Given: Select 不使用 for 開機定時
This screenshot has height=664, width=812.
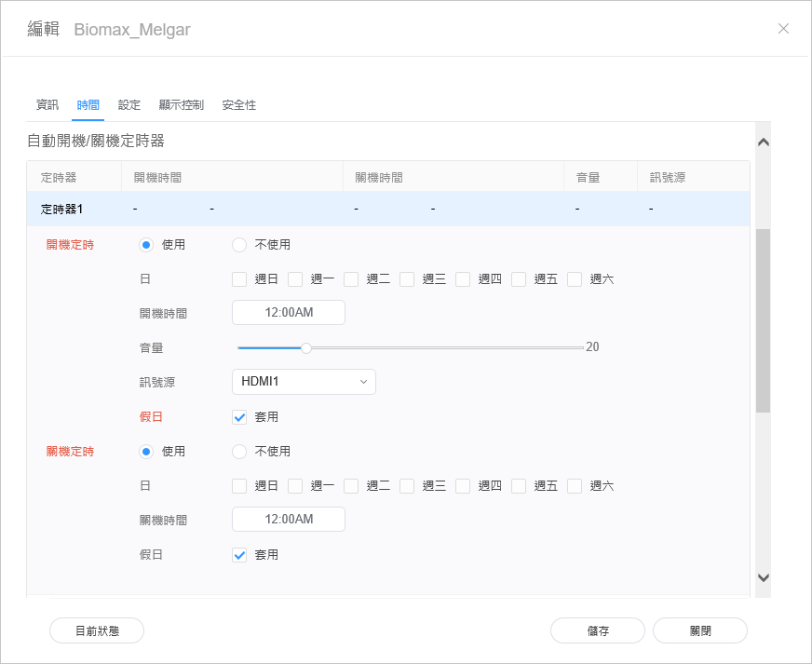Looking at the screenshot, I should pyautogui.click(x=239, y=245).
